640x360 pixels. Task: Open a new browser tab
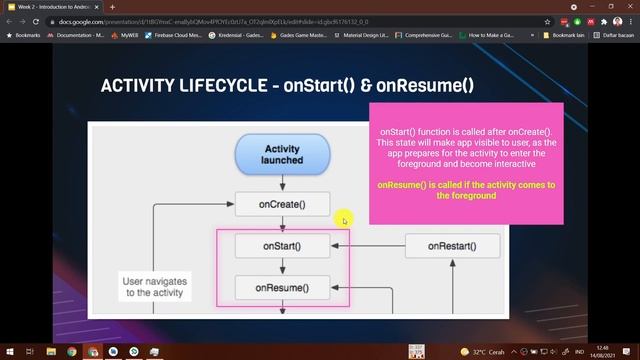click(x=112, y=7)
